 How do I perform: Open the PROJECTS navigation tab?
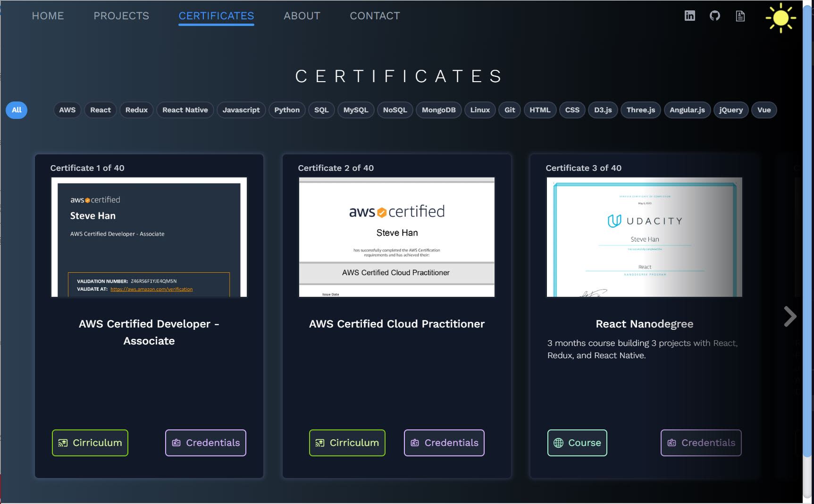tap(121, 16)
